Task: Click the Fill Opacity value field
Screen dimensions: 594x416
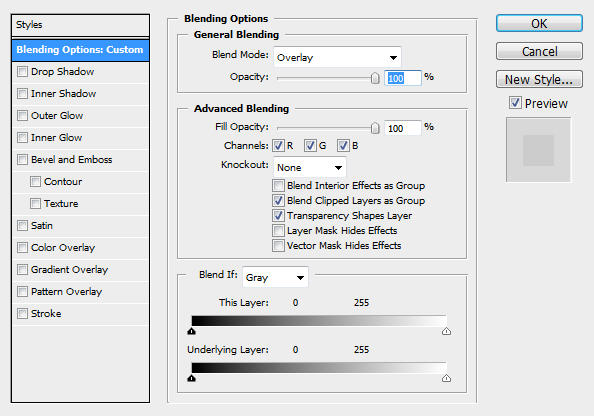Action: 403,128
